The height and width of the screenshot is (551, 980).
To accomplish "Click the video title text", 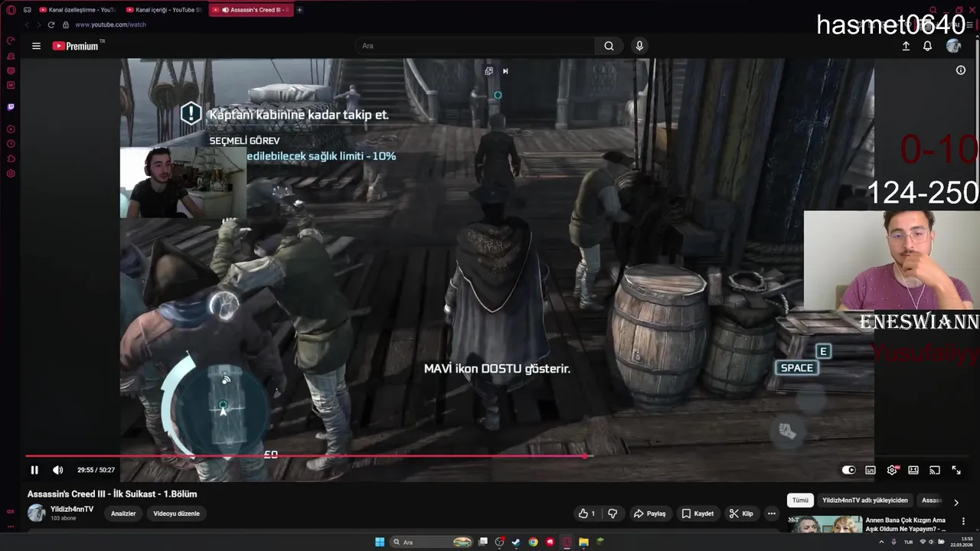I will tap(113, 494).
